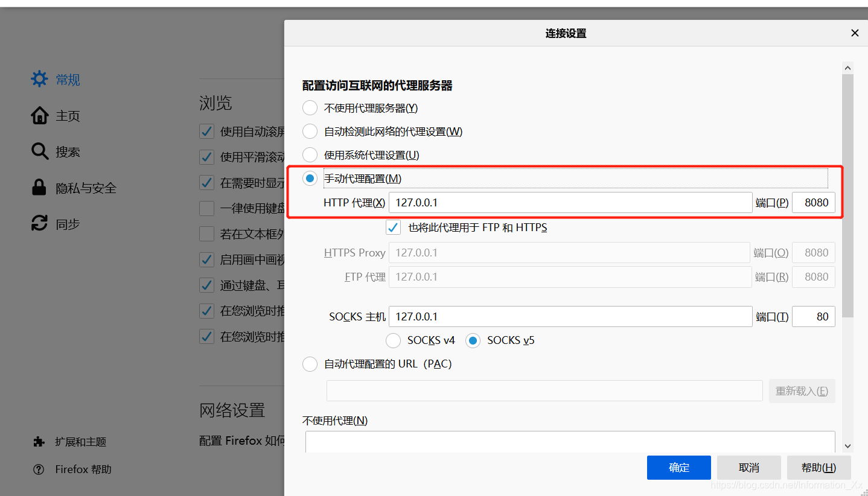Click the 重新载入 button

coord(802,390)
